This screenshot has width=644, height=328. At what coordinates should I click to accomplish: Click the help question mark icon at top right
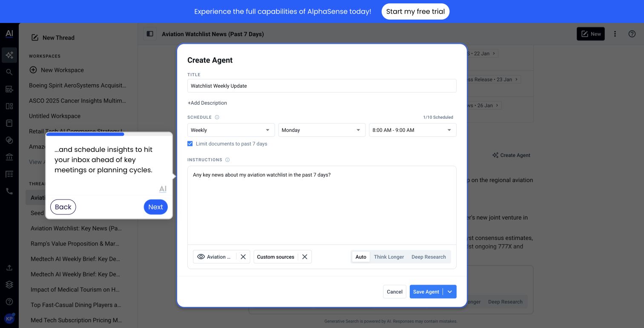[632, 34]
